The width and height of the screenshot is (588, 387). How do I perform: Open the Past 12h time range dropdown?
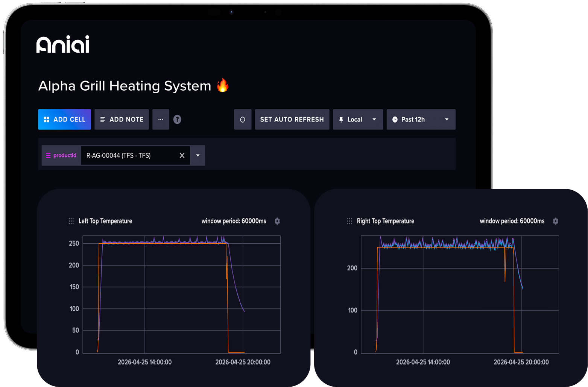click(421, 119)
